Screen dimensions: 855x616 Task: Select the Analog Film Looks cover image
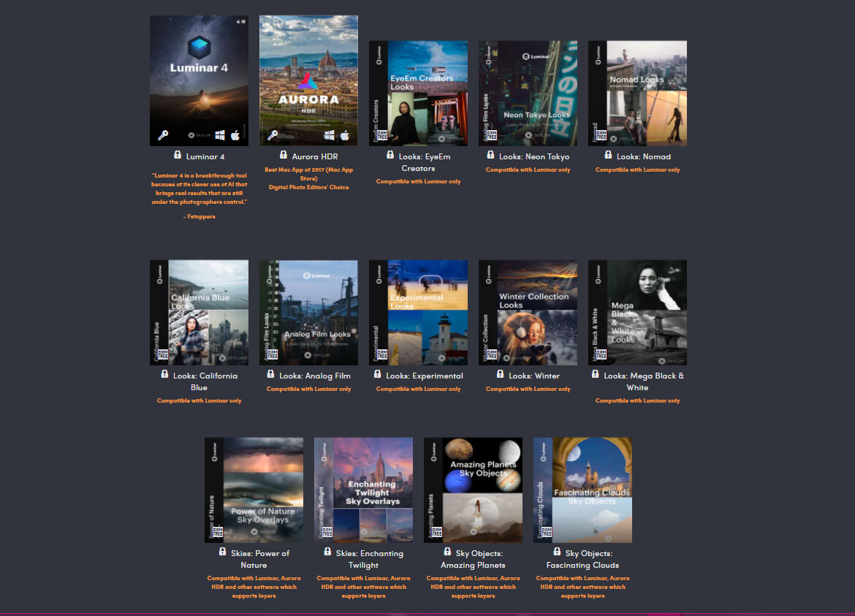(x=308, y=312)
